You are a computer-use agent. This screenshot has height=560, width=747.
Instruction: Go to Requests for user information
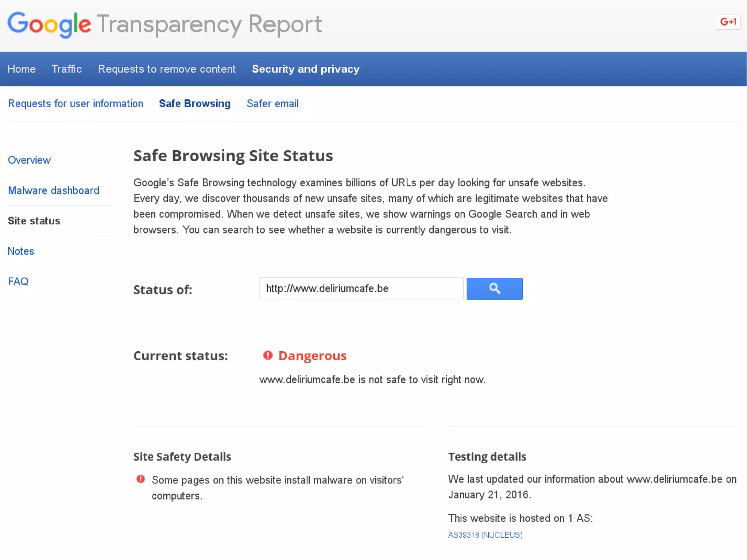pyautogui.click(x=76, y=104)
